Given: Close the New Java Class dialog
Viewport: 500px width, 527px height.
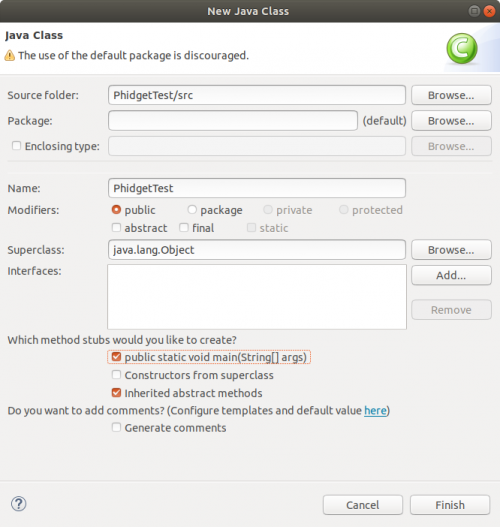Looking at the screenshot, I should tap(489, 11).
